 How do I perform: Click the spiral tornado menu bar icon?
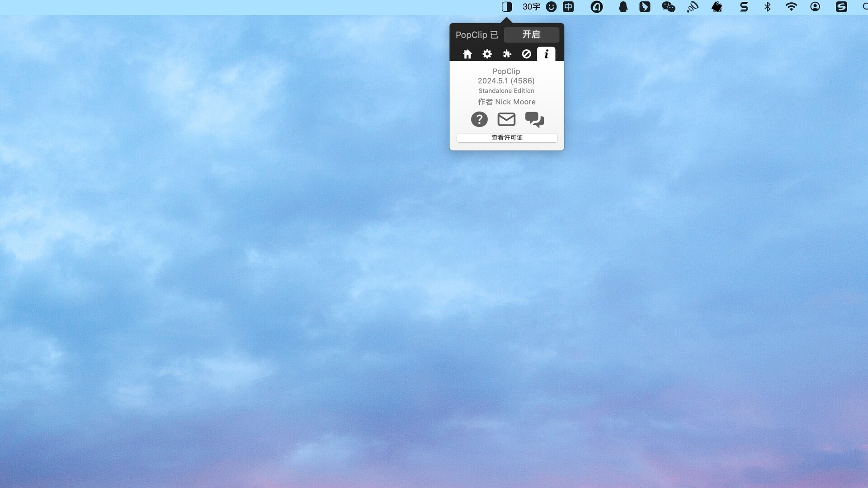693,7
